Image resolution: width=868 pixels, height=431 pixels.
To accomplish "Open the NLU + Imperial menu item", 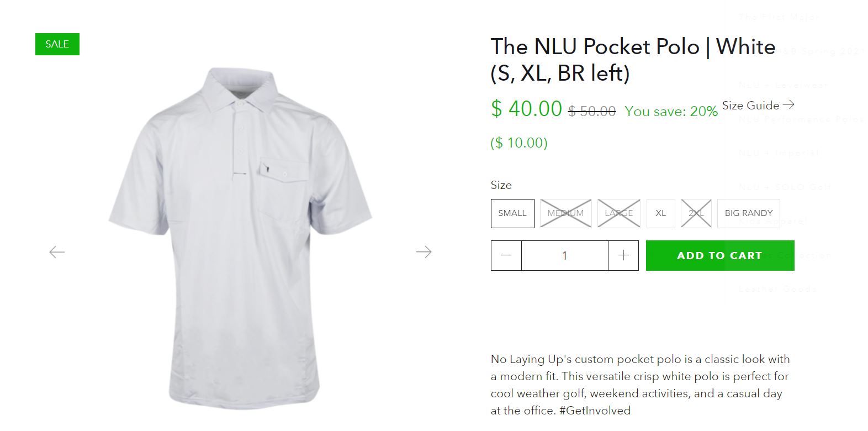I will pos(779,153).
